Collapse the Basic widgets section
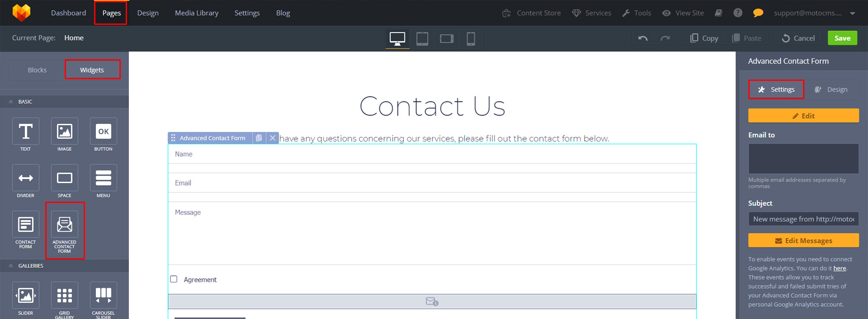Viewport: 868px width, 319px height. [x=11, y=102]
